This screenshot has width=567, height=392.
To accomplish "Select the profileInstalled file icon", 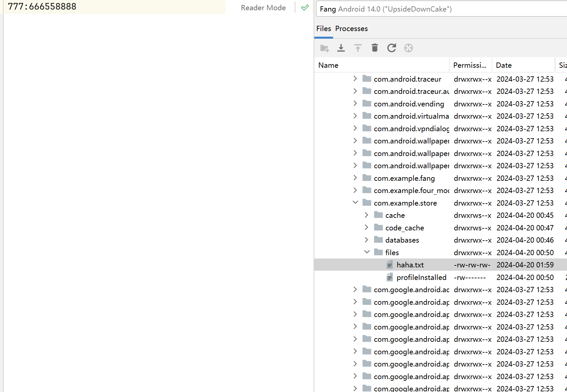I will click(390, 277).
